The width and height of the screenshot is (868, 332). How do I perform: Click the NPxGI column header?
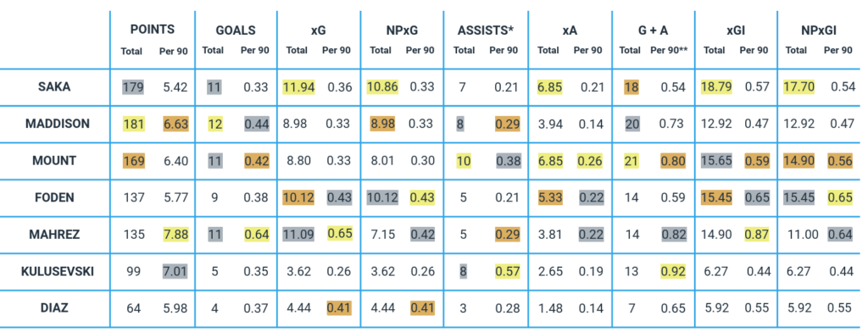(818, 30)
